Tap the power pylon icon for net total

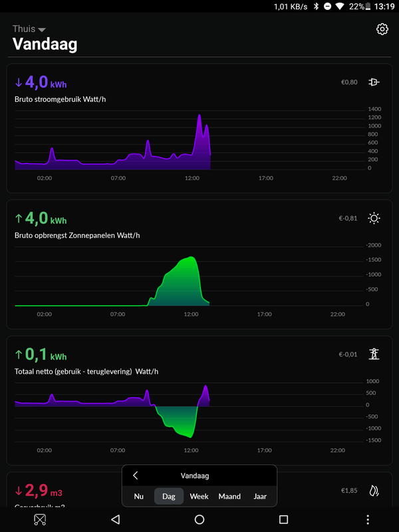click(374, 354)
